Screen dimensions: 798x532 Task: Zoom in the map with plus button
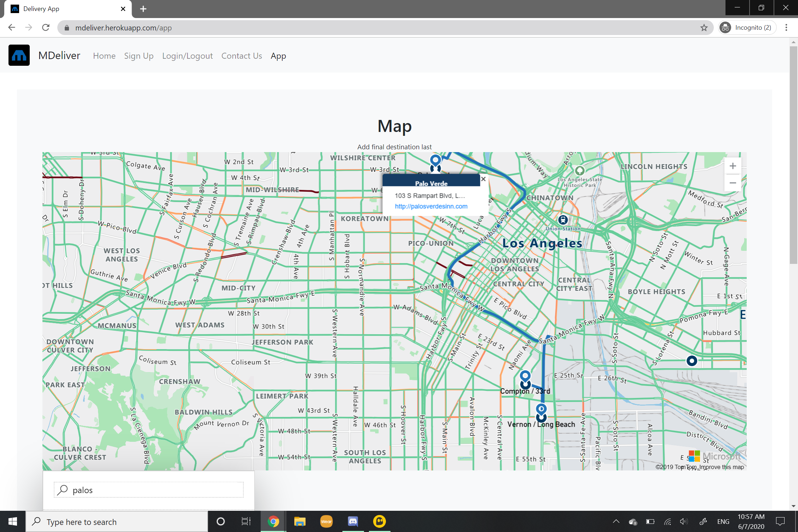[x=733, y=166]
